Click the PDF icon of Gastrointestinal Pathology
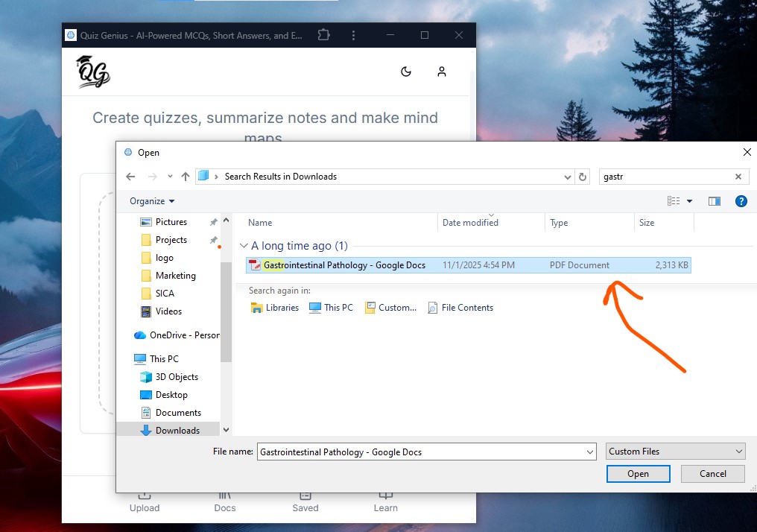Screen dimensions: 757x532 tap(254, 265)
